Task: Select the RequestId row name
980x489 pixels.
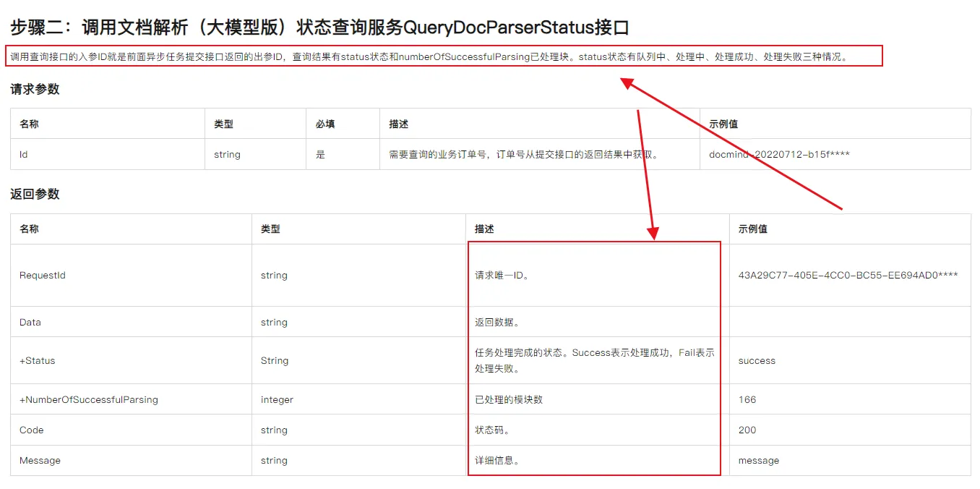Action: [x=43, y=275]
